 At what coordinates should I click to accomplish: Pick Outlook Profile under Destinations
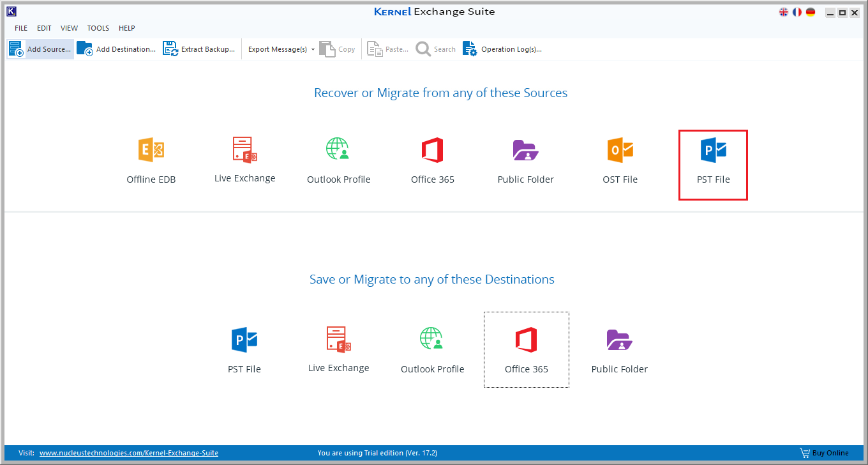click(x=432, y=351)
